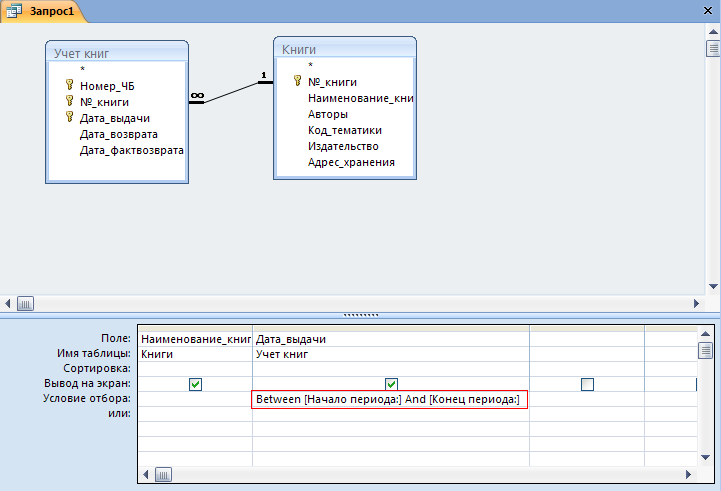This screenshot has width=721, height=491.
Task: Click sort cell under Дата_выдачи column
Action: (391, 369)
